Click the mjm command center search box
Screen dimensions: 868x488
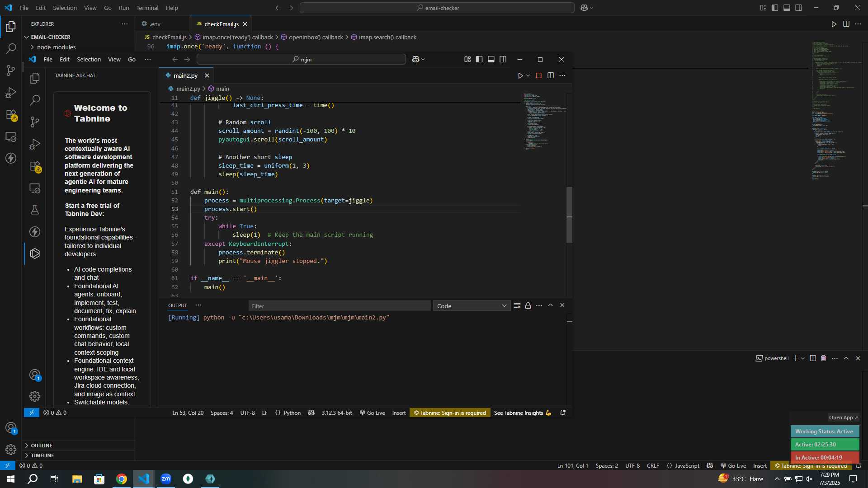(301, 59)
